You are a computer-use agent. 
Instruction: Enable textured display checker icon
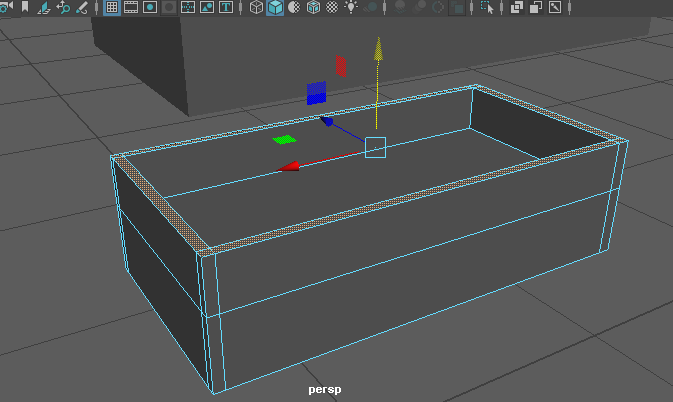coord(332,8)
